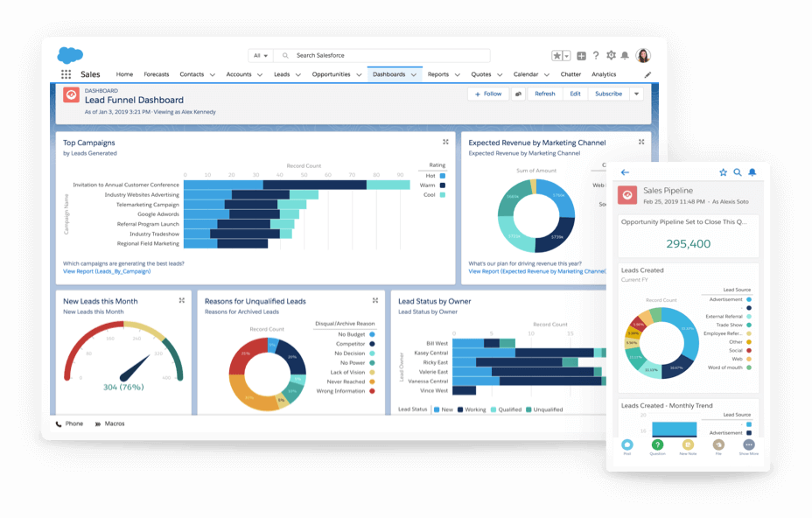
Task: Click the Subscribe button
Action: click(608, 94)
